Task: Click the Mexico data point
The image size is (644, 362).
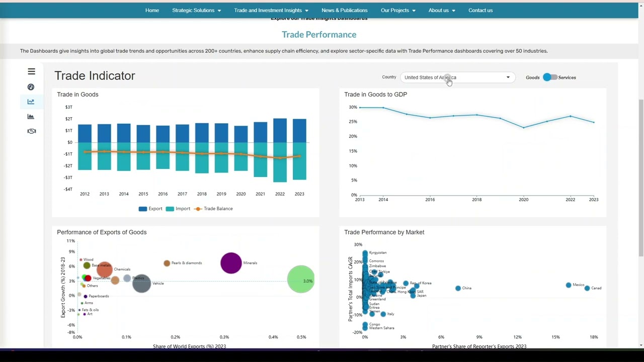Action: pyautogui.click(x=569, y=285)
